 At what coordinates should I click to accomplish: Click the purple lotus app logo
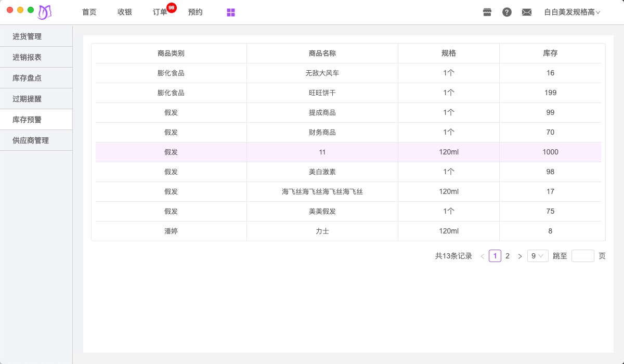coord(45,12)
